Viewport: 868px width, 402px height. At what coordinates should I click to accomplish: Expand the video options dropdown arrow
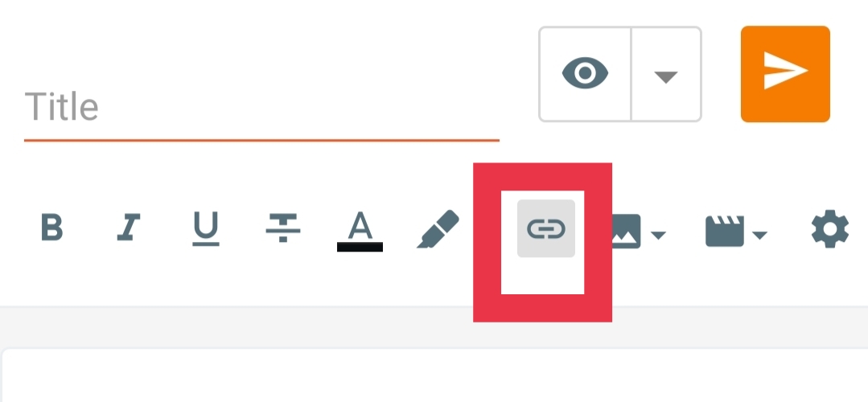[759, 236]
